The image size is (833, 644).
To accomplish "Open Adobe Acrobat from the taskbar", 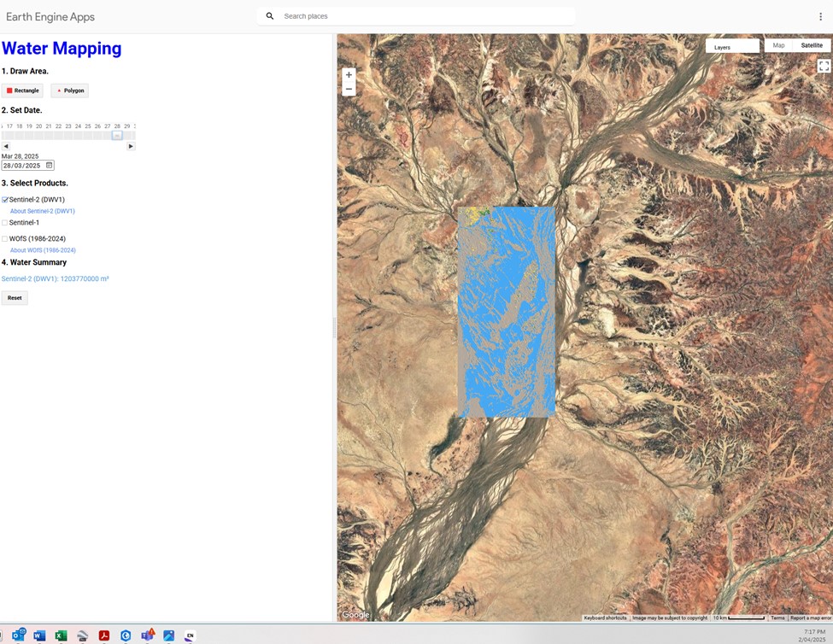I will (x=104, y=635).
